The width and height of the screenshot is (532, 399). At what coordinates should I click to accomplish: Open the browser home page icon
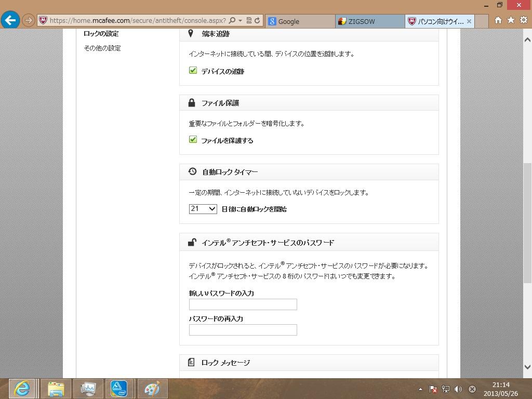(x=498, y=20)
